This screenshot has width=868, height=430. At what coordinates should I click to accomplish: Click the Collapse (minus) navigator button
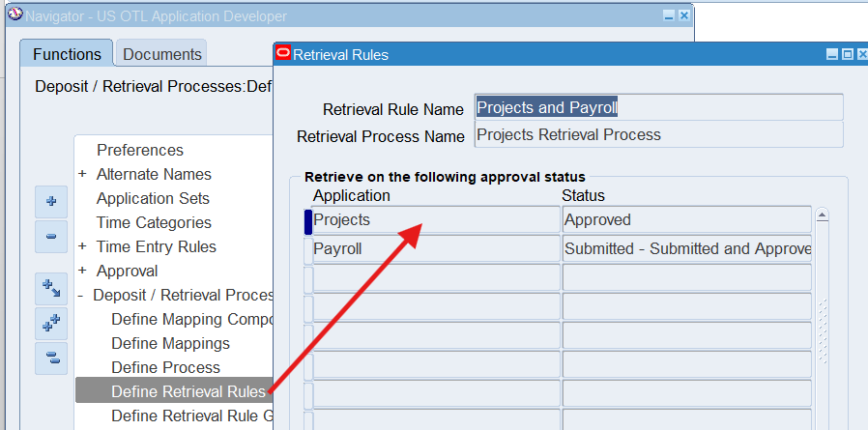[x=51, y=236]
